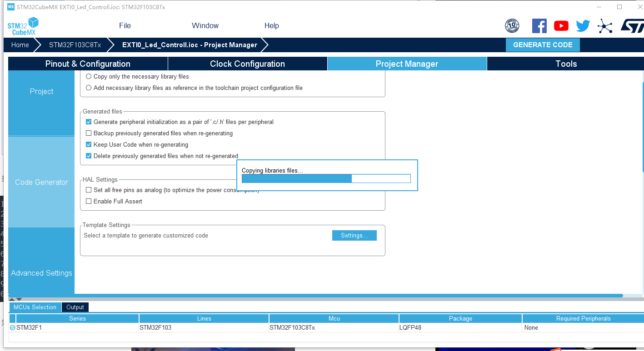Sort by Mcu column header
644x351 pixels.
tap(334, 318)
